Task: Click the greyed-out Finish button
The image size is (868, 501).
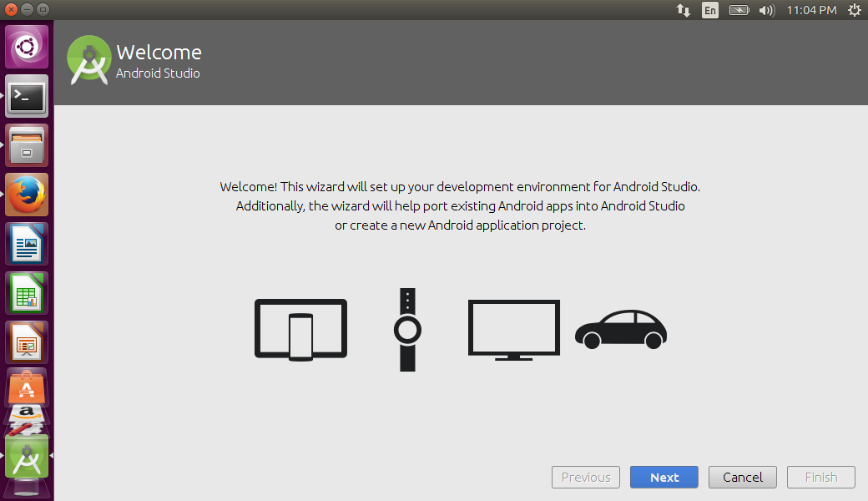Action: click(821, 477)
